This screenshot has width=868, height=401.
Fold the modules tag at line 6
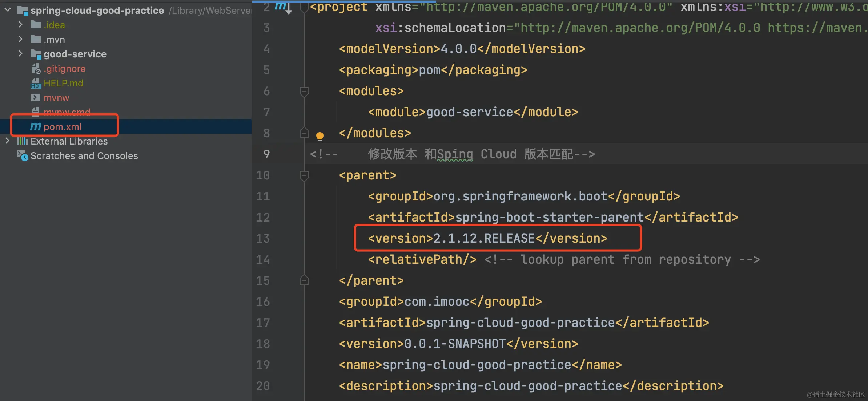pyautogui.click(x=304, y=91)
